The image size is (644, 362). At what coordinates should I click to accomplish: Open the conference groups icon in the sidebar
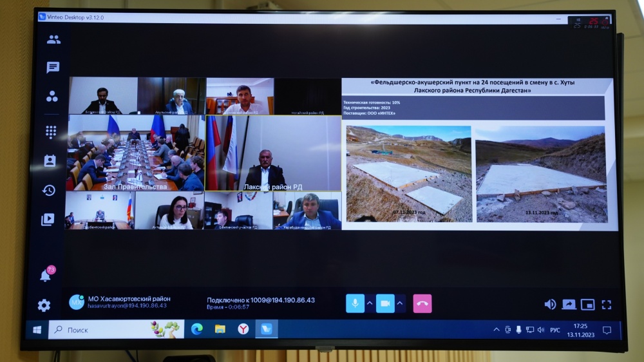(x=52, y=97)
